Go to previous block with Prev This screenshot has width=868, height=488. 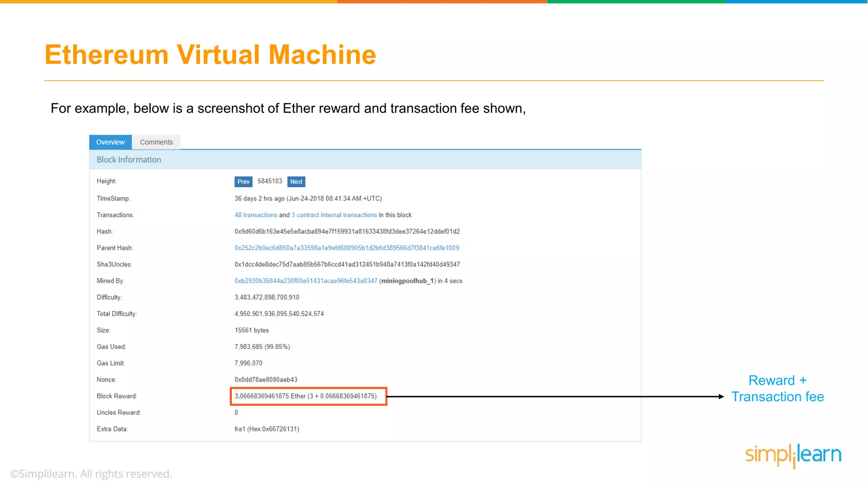(x=243, y=182)
